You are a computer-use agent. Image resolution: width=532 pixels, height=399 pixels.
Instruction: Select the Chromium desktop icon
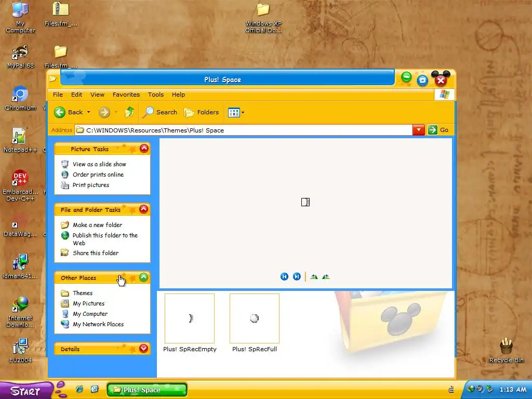coord(20,98)
